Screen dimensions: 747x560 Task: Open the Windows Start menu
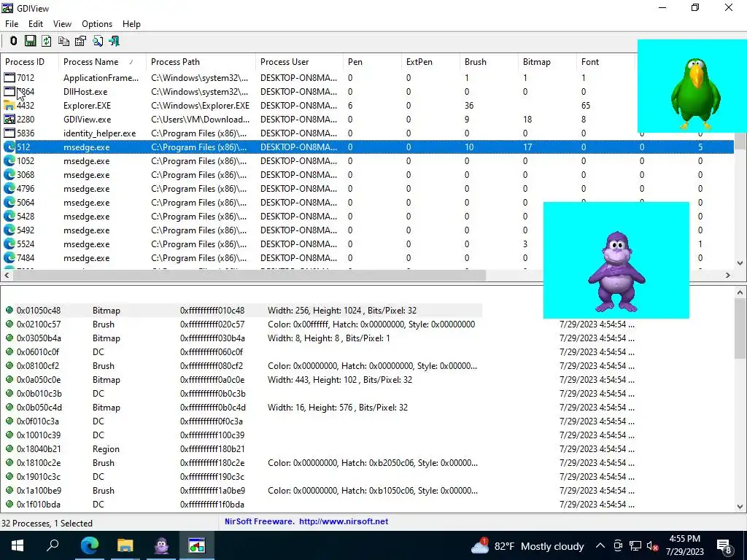(x=18, y=545)
